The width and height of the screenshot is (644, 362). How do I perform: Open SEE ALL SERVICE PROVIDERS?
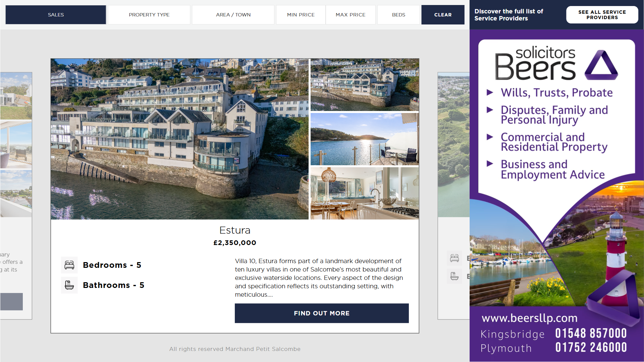(x=602, y=15)
